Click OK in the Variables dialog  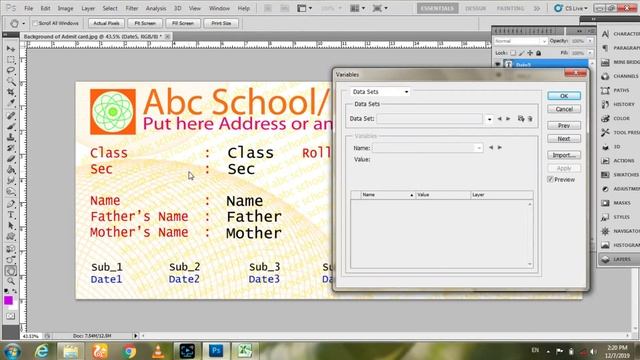(x=564, y=96)
